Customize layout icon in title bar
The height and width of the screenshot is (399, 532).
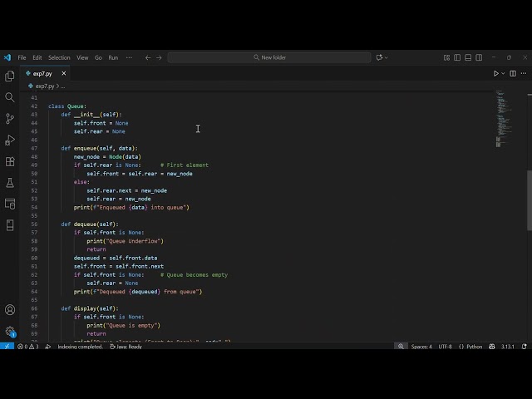point(446,57)
